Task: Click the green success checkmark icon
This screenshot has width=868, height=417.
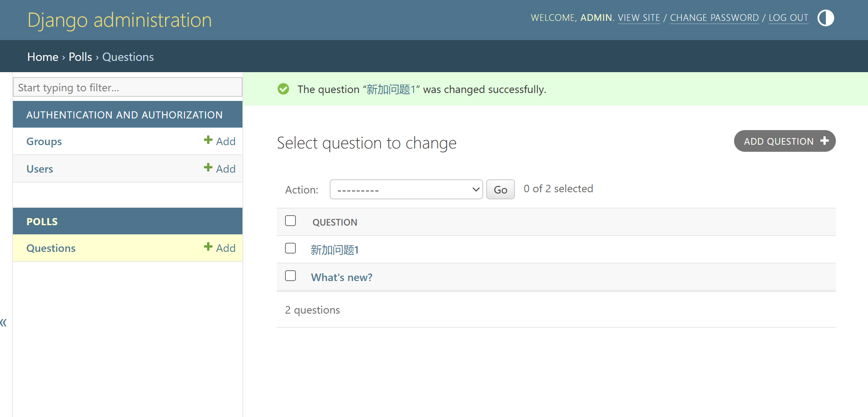Action: (x=283, y=89)
